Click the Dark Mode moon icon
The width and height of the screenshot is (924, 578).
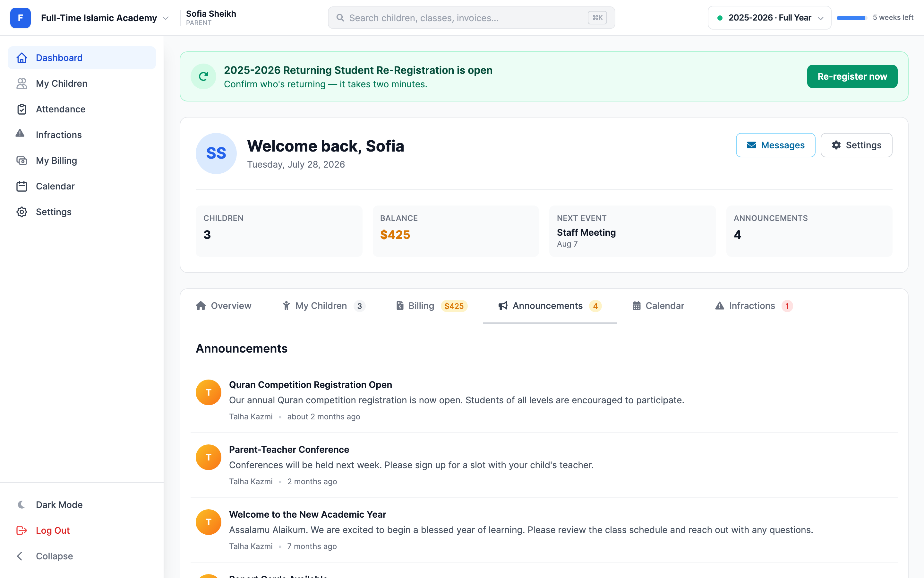click(x=22, y=504)
